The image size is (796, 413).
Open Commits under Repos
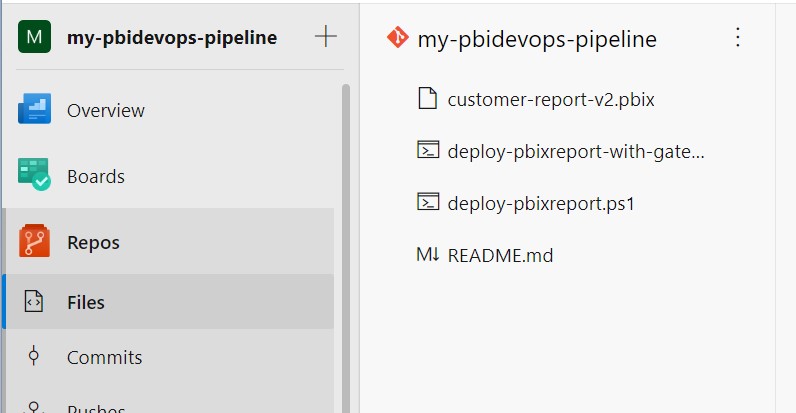105,358
